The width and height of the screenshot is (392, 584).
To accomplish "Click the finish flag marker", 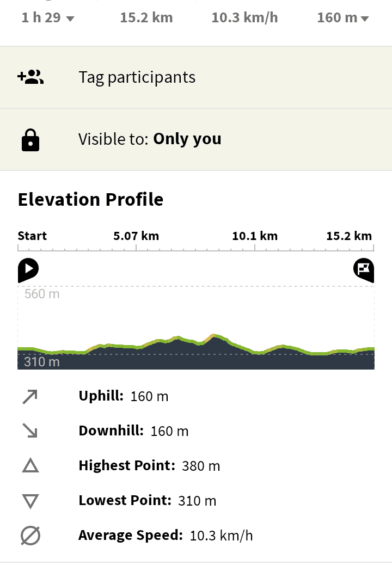I will (x=363, y=269).
